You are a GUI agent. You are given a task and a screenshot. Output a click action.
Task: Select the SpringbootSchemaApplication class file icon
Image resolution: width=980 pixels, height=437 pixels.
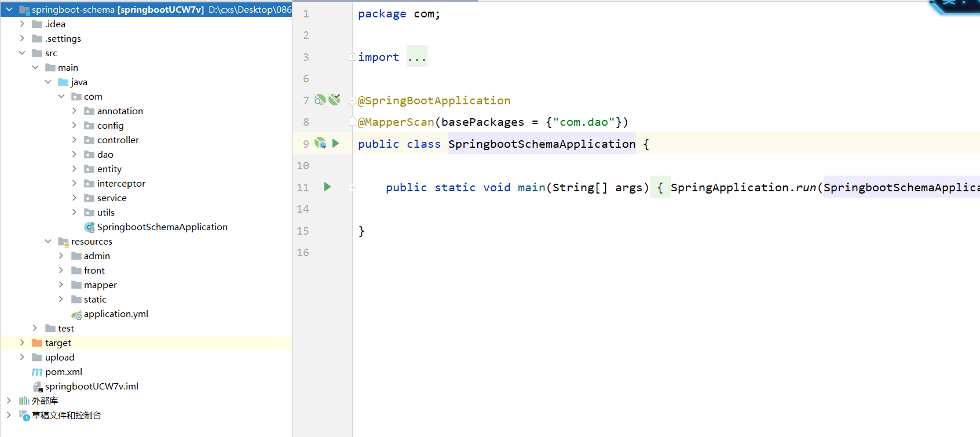(89, 227)
